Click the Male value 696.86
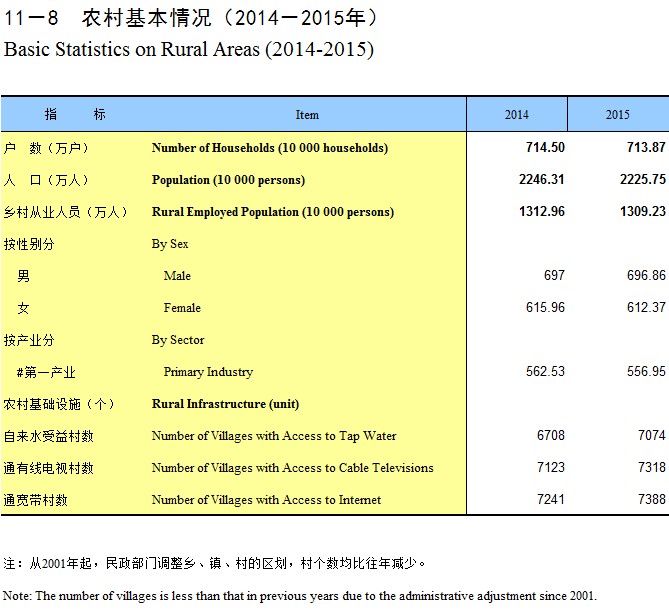 pos(645,276)
